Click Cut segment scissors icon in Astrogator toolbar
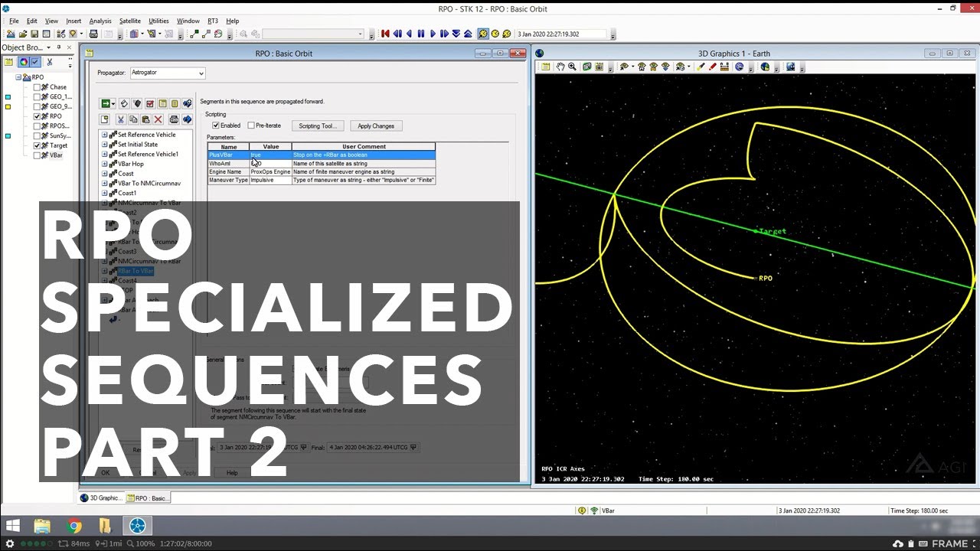The width and height of the screenshot is (980, 551). [121, 119]
